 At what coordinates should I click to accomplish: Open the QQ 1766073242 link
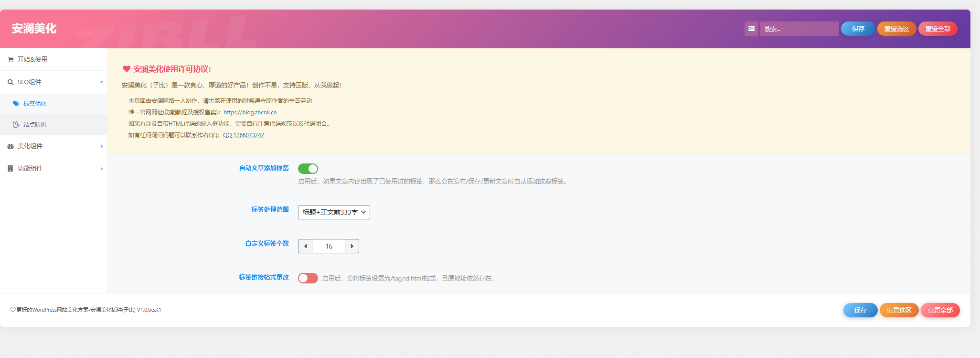244,135
